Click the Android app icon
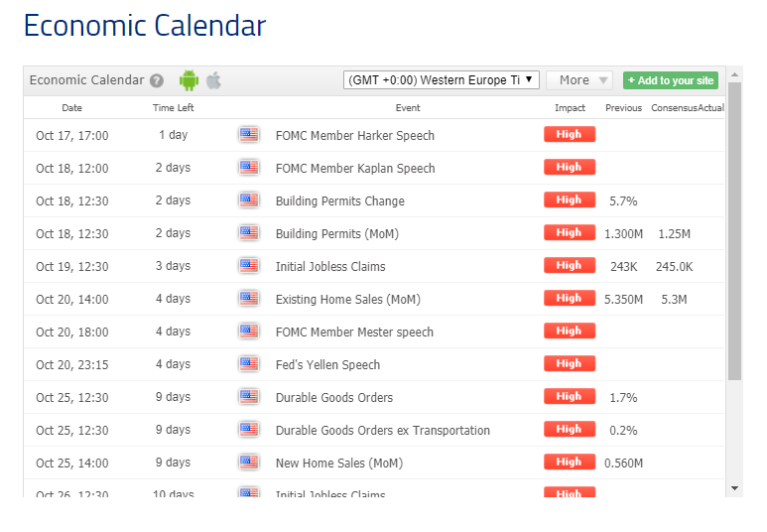 click(189, 80)
